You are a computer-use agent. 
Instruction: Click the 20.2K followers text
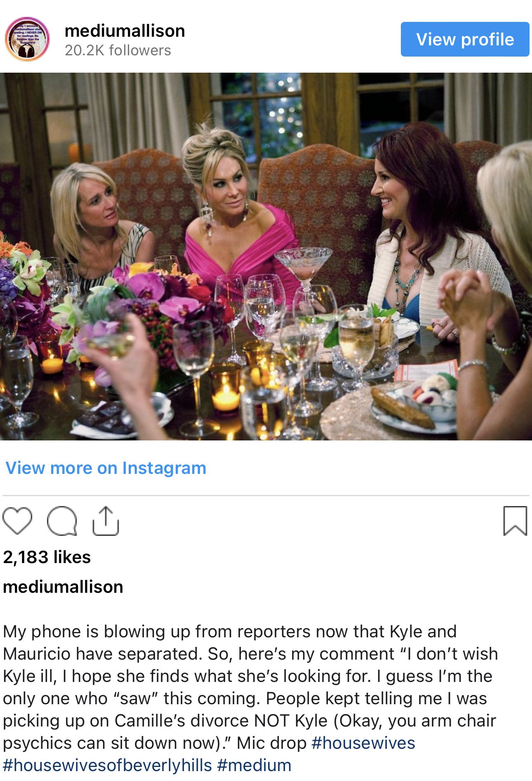[118, 50]
